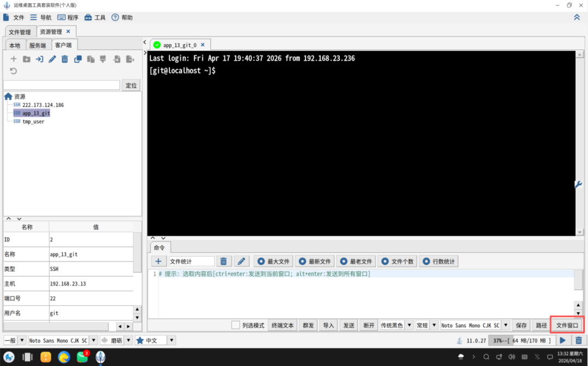Open the terminal font Noto Sans Mono dropdown
Viewport: 588px width, 366px height.
475,325
